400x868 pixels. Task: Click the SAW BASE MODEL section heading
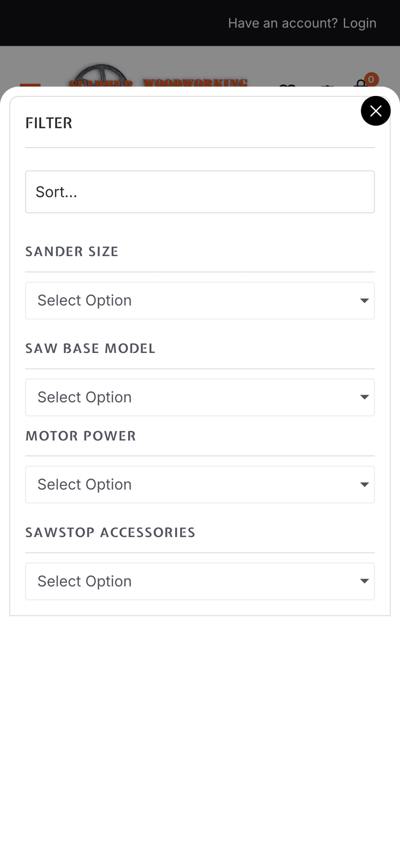90,349
